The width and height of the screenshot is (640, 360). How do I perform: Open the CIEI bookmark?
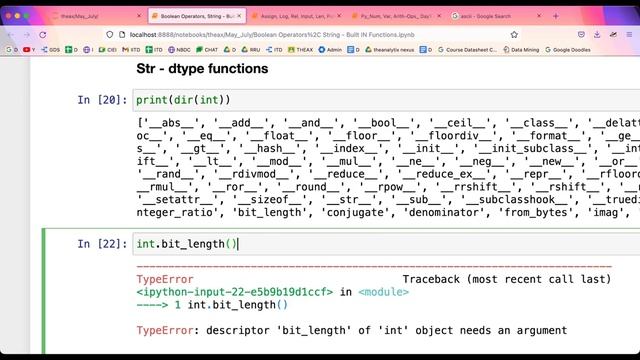pos(107,50)
